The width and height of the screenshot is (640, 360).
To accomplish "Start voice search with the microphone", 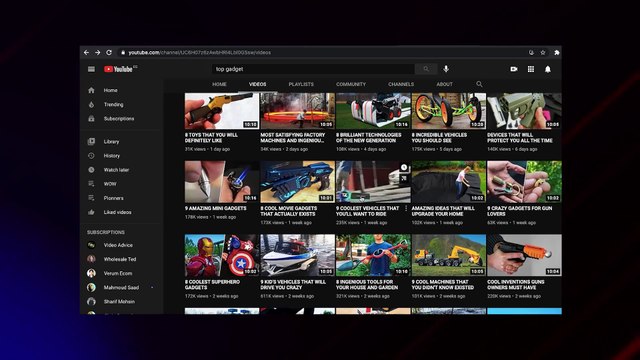I will click(x=446, y=69).
